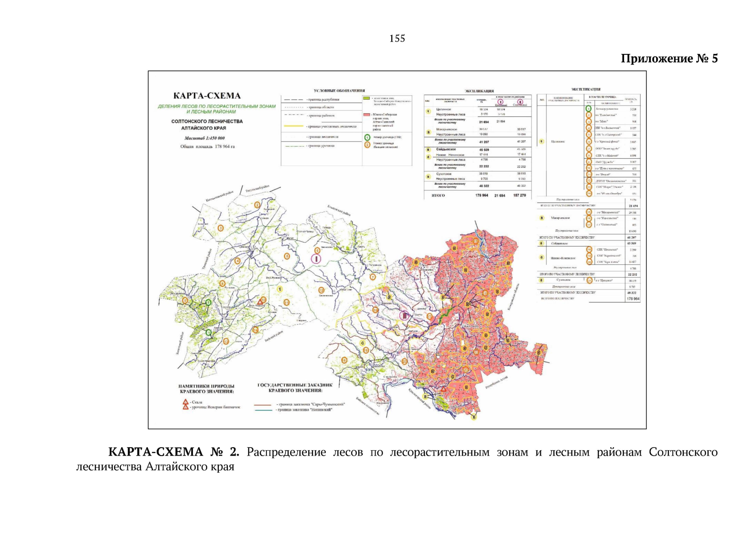Click the red triangle marker near circle 10
The height and width of the screenshot is (535, 756).
click(259, 302)
